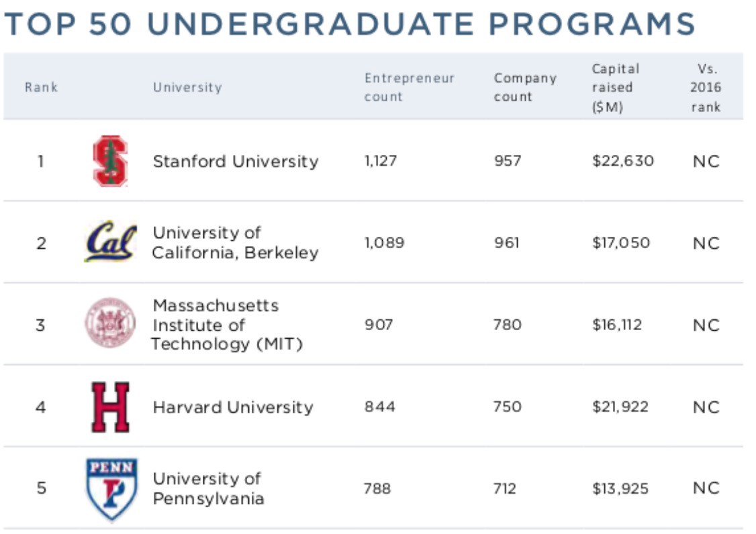Image resolution: width=756 pixels, height=534 pixels.
Task: Click the Penn shield logo
Action: pos(111,488)
